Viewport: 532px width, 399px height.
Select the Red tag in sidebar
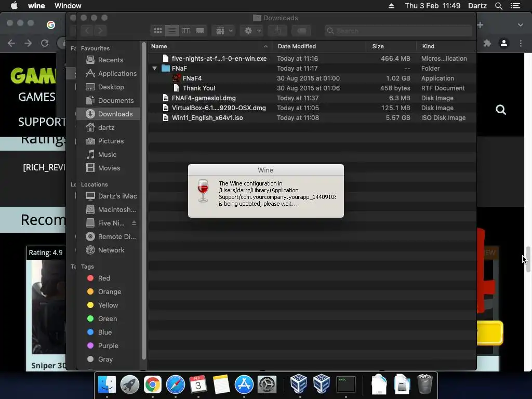(x=108, y=278)
